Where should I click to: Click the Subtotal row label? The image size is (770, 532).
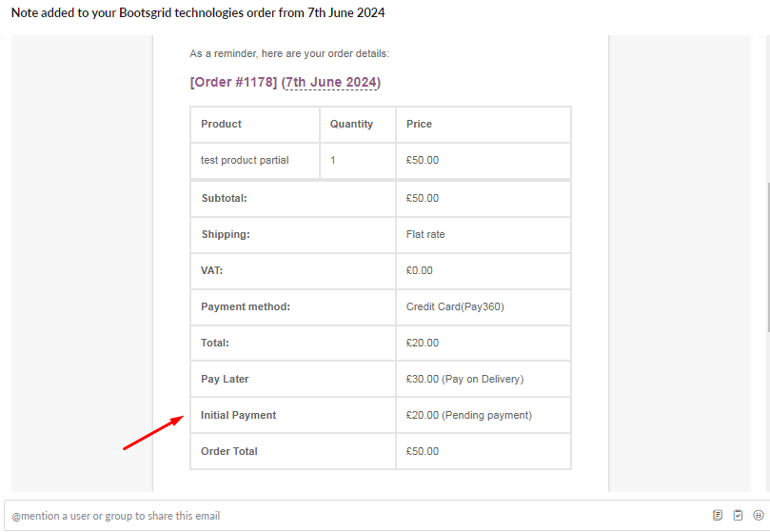tap(224, 198)
